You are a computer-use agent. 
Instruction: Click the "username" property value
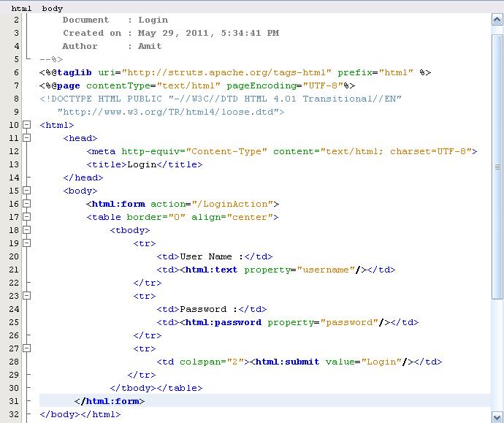tap(326, 270)
